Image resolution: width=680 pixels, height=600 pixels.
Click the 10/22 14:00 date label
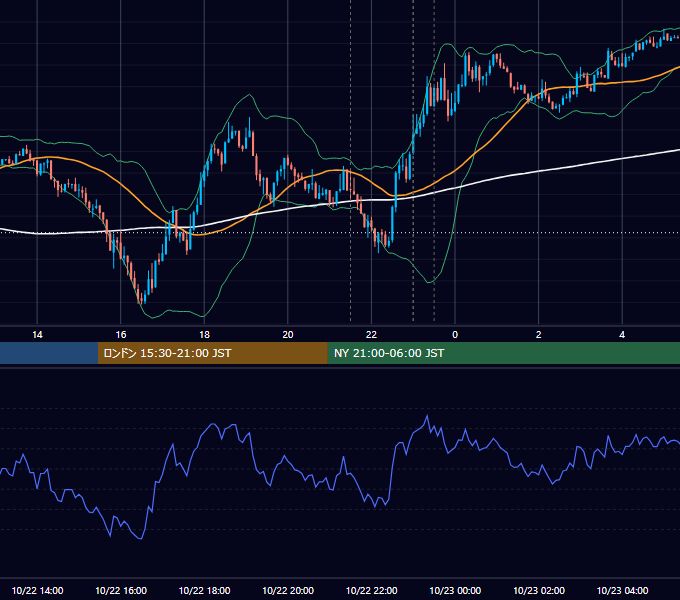(37, 590)
